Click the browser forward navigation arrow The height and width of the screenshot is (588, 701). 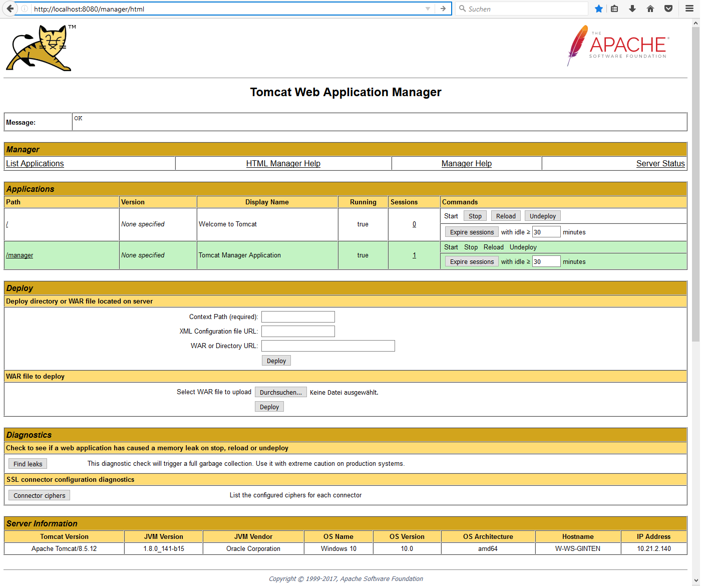pos(443,9)
